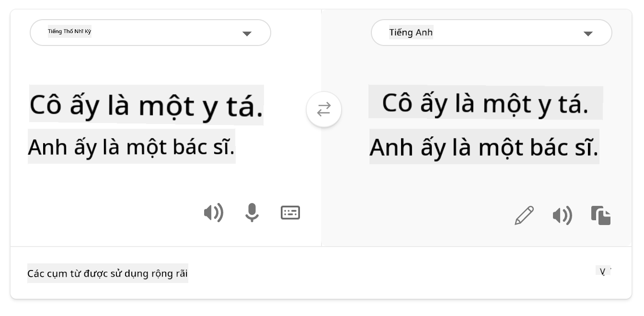Image resolution: width=644 pixels, height=316 pixels.
Task: Click the source language dropdown arrow
Action: [247, 34]
